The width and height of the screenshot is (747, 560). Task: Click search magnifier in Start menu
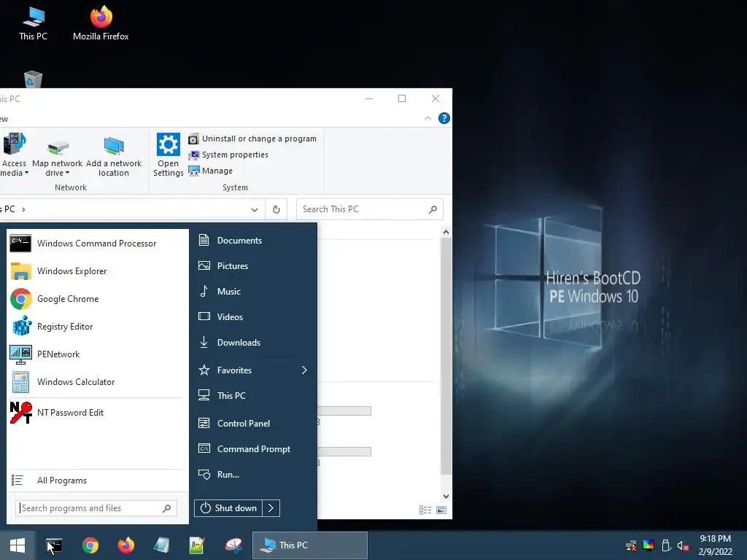tap(167, 508)
